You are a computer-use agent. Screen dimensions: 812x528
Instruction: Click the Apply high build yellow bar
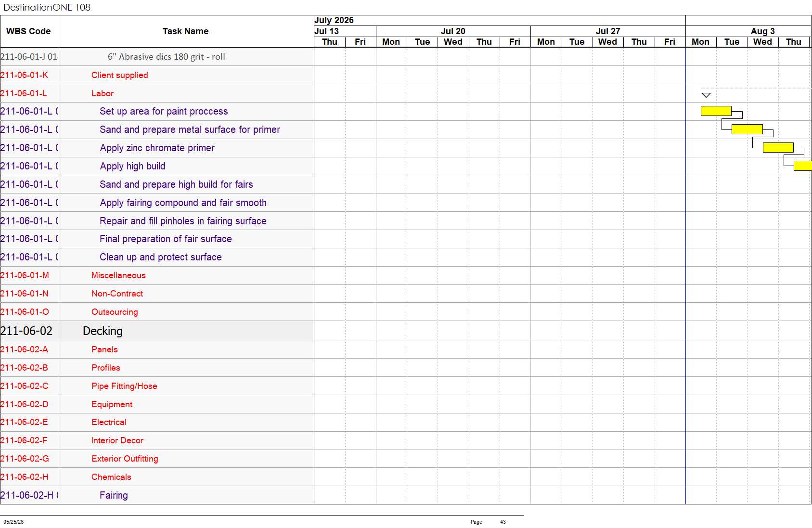[803, 166]
